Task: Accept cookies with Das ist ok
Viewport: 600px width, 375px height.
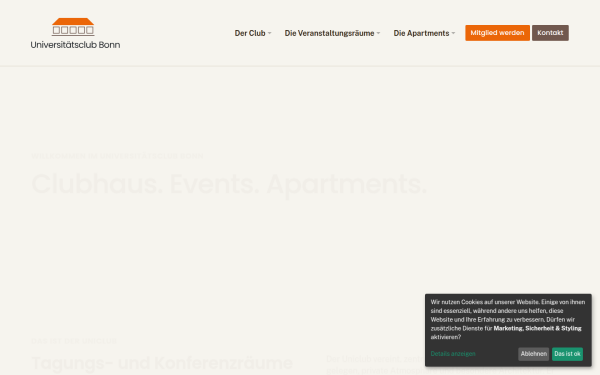Action: (x=567, y=354)
